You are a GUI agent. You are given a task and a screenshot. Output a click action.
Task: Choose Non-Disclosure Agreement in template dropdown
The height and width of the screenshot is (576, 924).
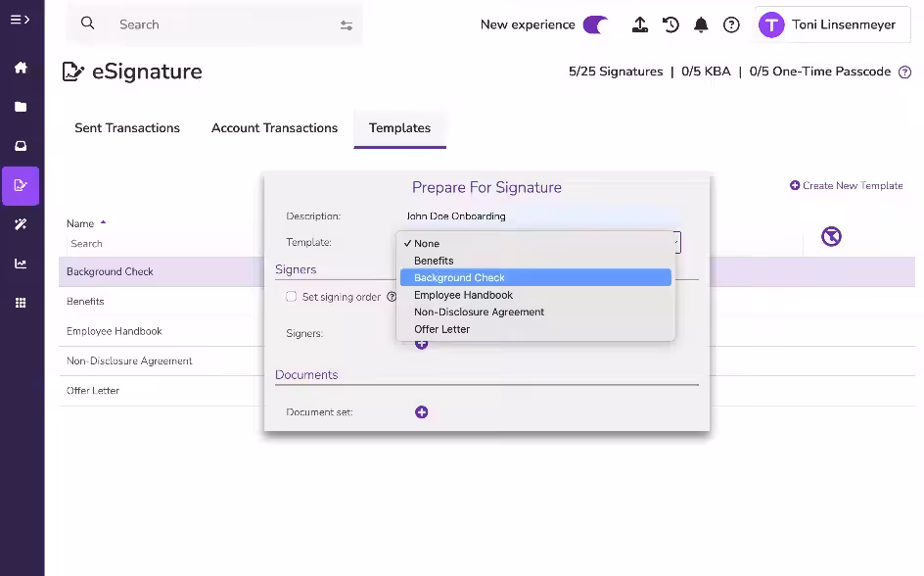pyautogui.click(x=535, y=312)
